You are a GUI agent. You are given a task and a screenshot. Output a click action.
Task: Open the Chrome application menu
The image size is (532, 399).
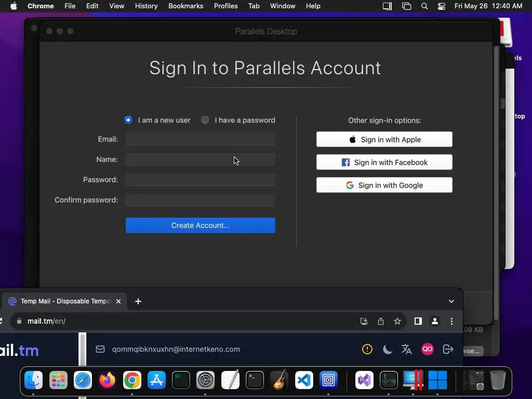pyautogui.click(x=41, y=6)
